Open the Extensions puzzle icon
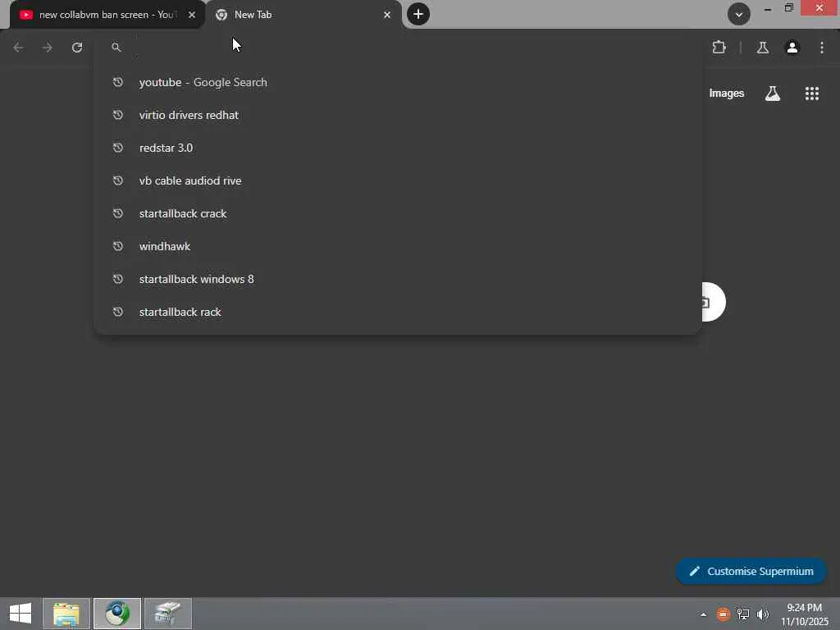The height and width of the screenshot is (630, 840). click(x=719, y=48)
